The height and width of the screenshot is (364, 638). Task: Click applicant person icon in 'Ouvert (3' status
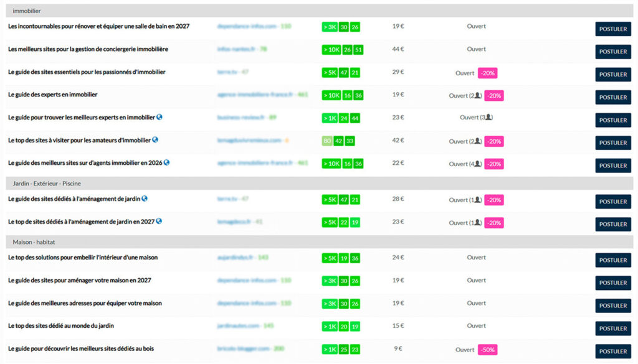click(488, 117)
